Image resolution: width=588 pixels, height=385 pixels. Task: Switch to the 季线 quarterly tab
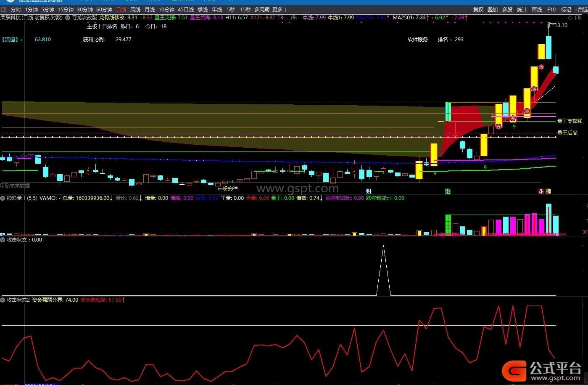pyautogui.click(x=203, y=9)
